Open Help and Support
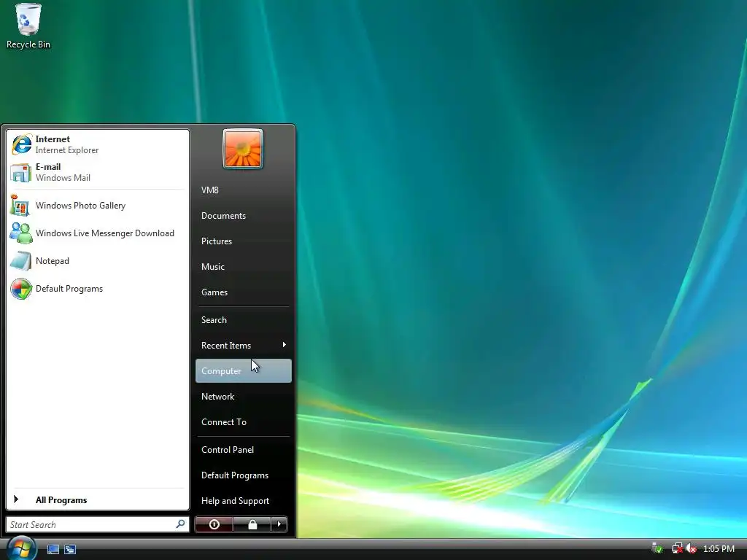This screenshot has width=747, height=560. pos(235,501)
